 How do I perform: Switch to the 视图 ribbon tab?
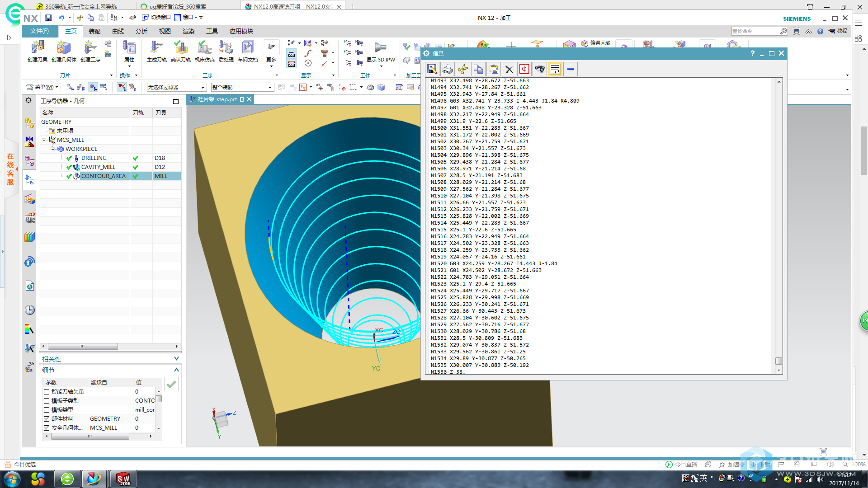click(x=165, y=31)
